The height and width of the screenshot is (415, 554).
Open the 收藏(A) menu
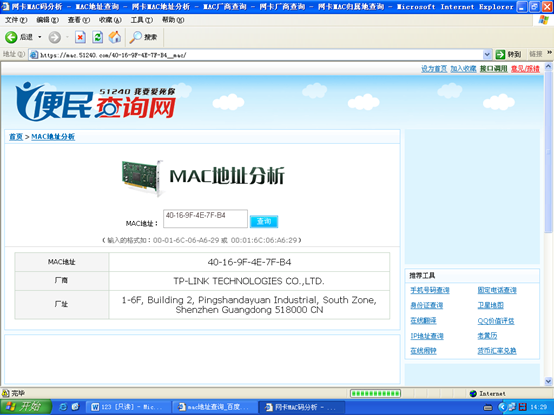coord(110,20)
